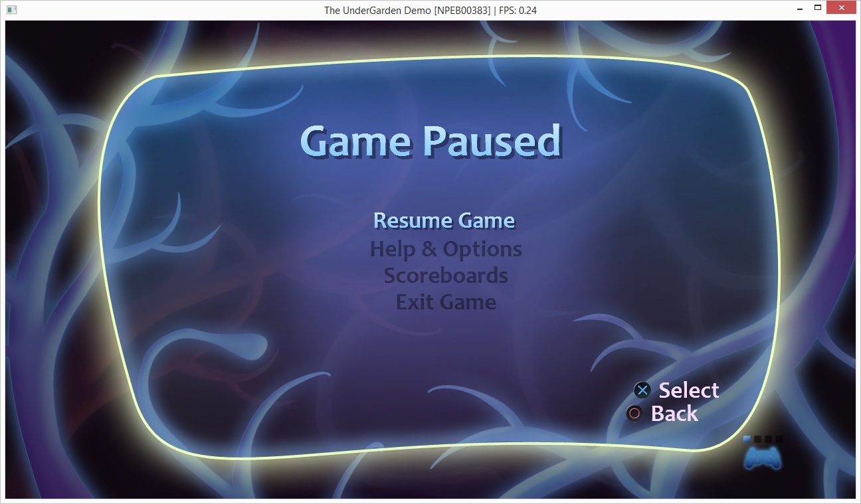Image resolution: width=861 pixels, height=504 pixels.
Task: Click the window icon in the title bar
Action: click(11, 9)
